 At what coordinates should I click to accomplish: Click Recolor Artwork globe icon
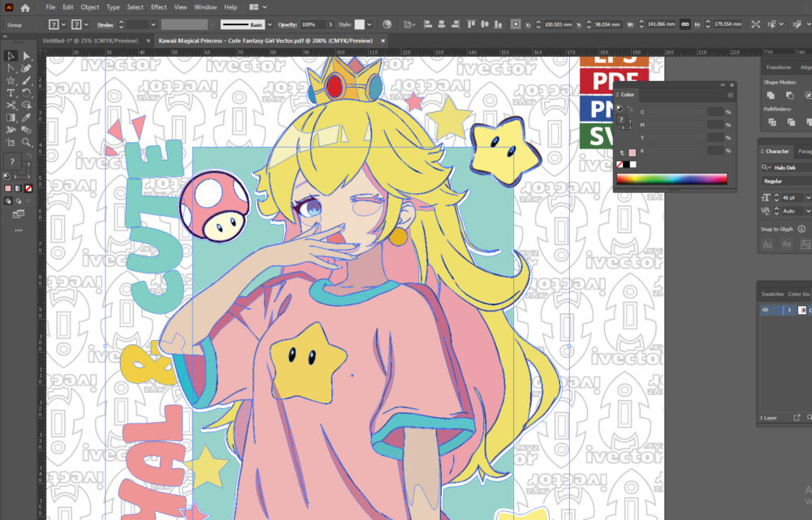click(387, 24)
